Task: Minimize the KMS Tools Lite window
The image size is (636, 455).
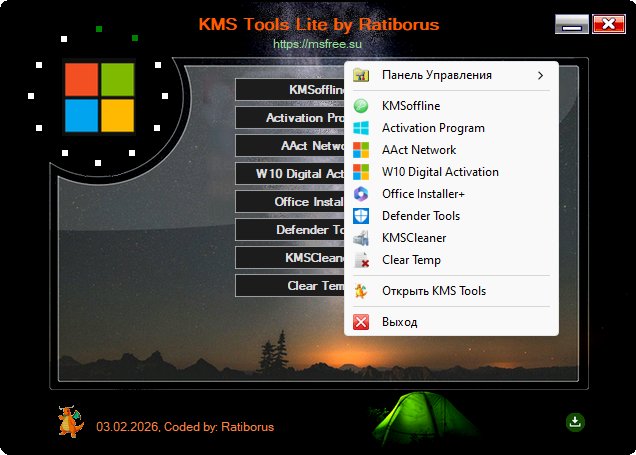Action: (x=571, y=26)
